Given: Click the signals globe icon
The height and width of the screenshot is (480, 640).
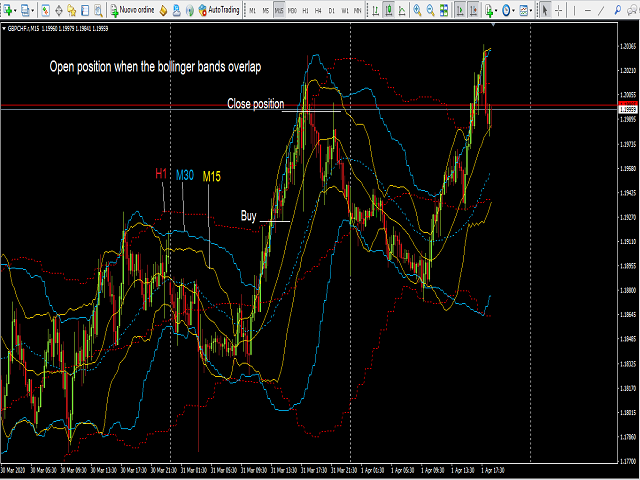Looking at the screenshot, I should (189, 10).
